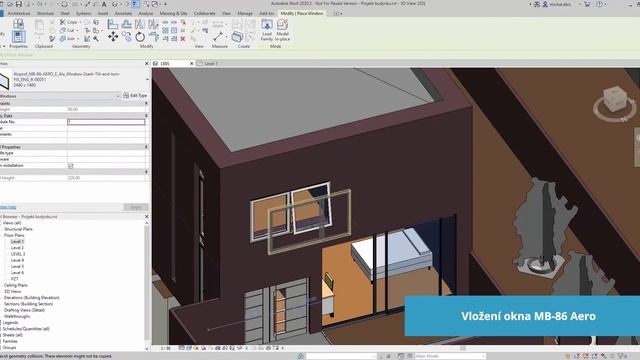Collapse the Identity Data section
The width and height of the screenshot is (640, 360).
(147, 116)
